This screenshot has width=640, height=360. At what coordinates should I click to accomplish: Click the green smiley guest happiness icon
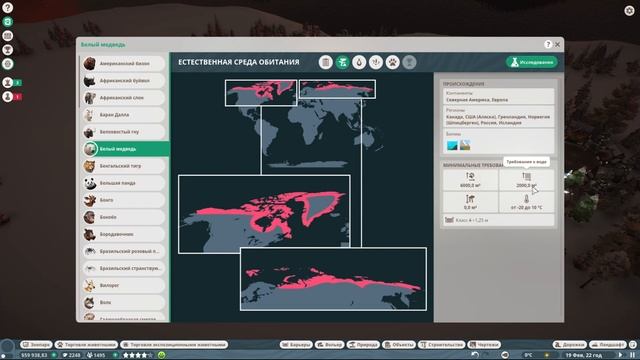tap(162, 355)
